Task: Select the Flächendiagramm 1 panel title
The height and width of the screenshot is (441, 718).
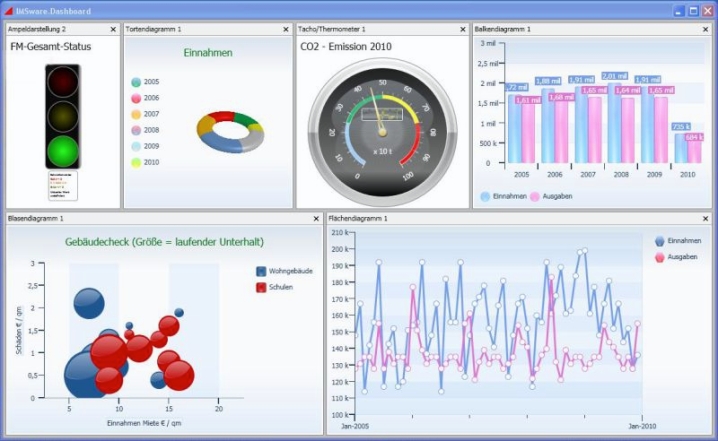Action: pos(359,218)
